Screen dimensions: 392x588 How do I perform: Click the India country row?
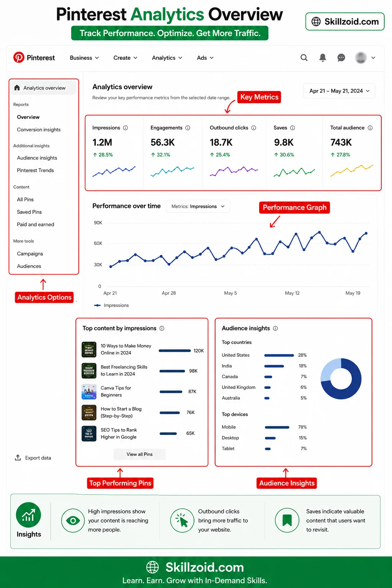[x=264, y=366]
